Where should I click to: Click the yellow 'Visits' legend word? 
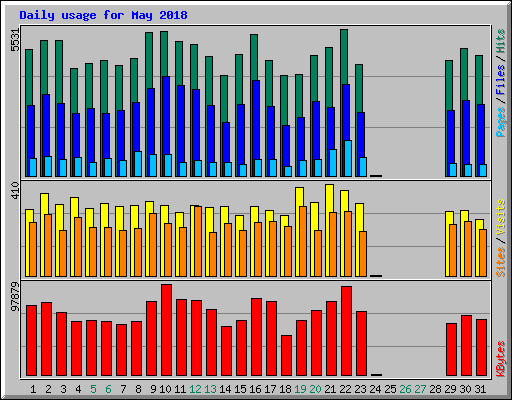[x=501, y=218]
